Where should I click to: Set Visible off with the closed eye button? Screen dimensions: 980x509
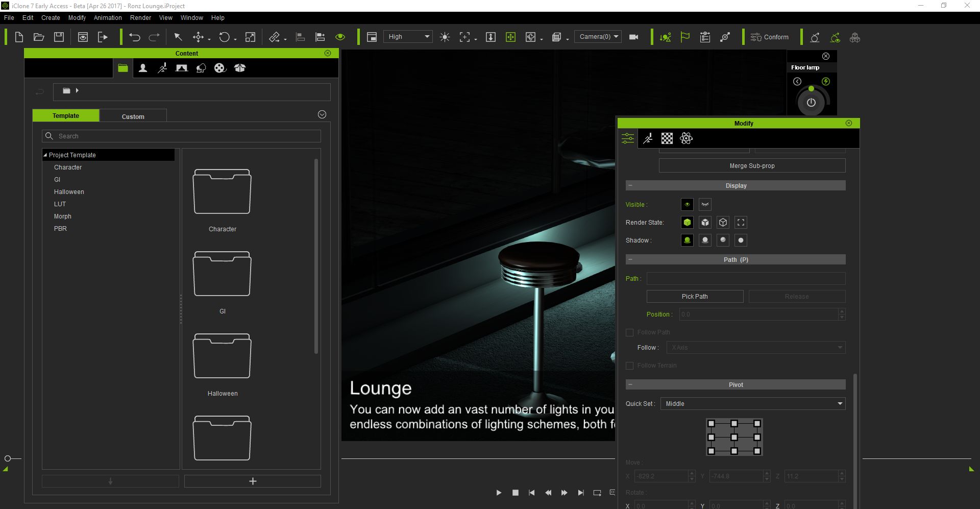tap(705, 204)
